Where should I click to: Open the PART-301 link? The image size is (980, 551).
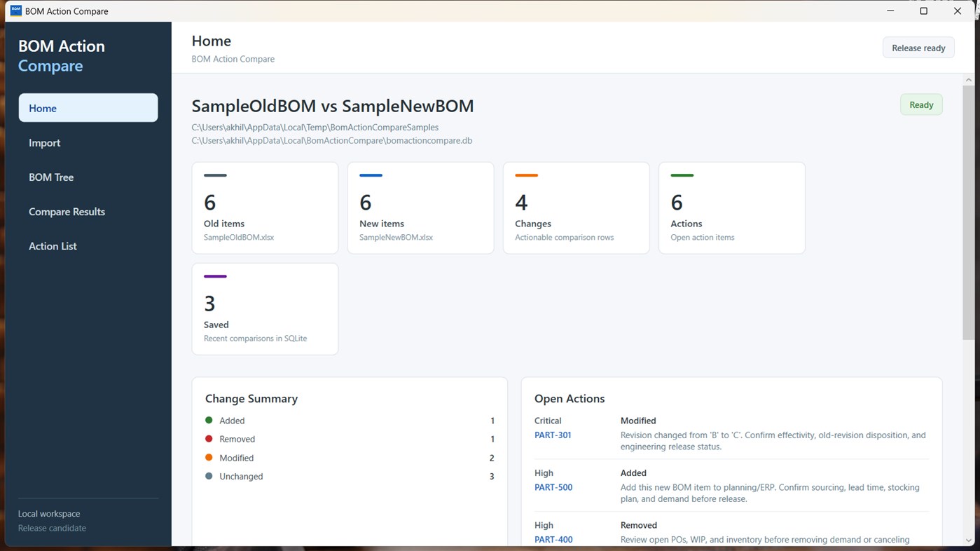(553, 435)
